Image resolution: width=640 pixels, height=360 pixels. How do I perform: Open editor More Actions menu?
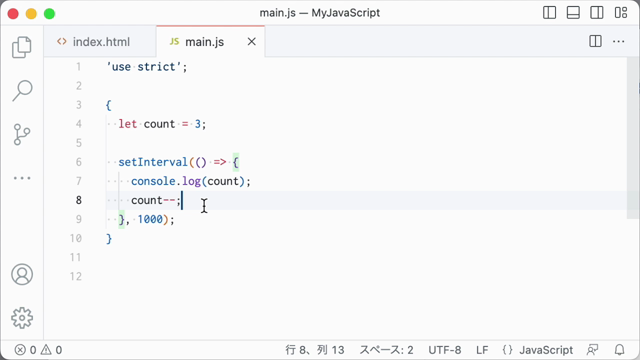619,41
